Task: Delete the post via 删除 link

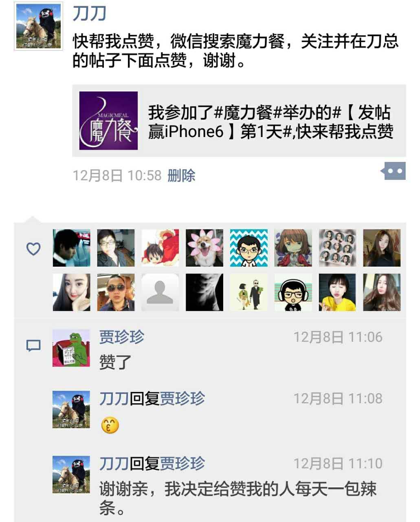Action: [181, 175]
